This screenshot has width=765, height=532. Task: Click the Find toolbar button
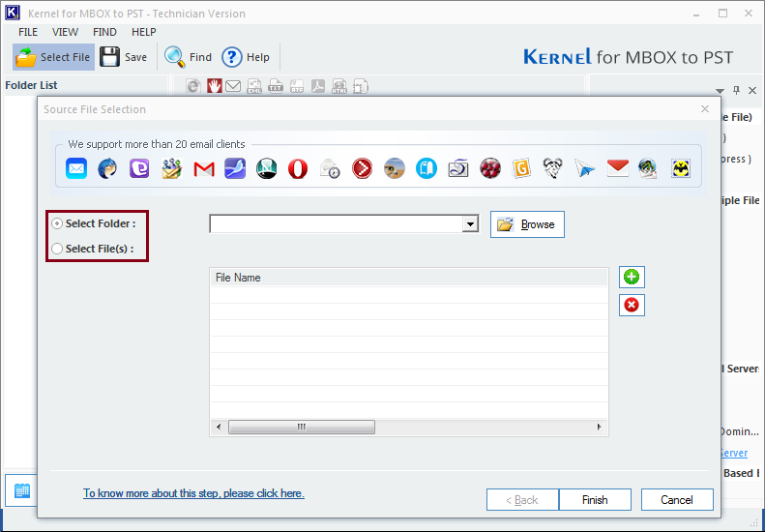click(189, 57)
